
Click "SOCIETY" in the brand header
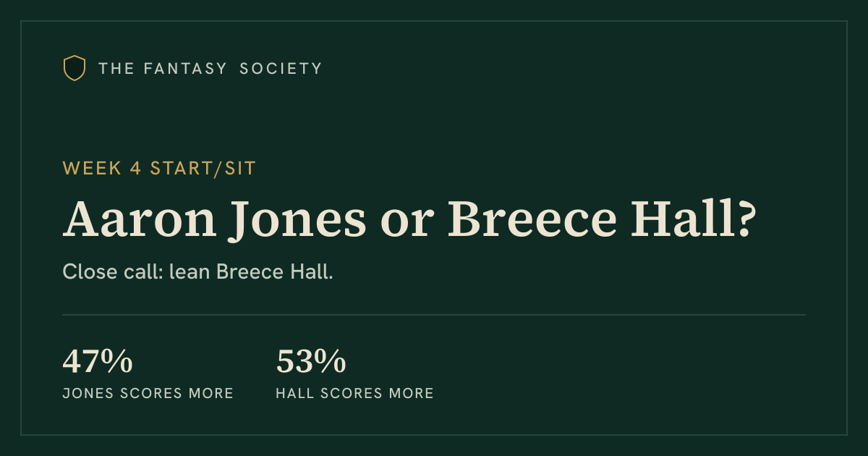point(281,69)
